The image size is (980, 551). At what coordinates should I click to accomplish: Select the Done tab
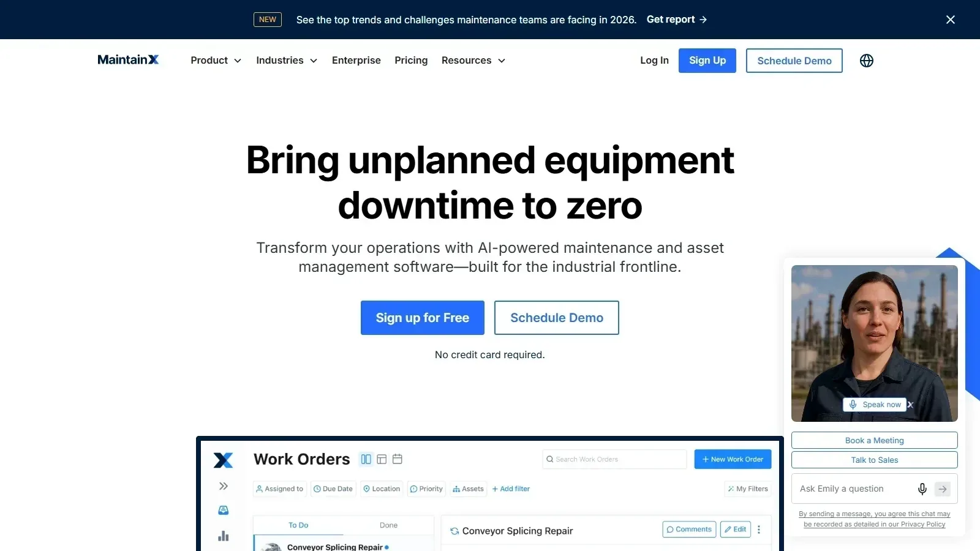pos(388,525)
